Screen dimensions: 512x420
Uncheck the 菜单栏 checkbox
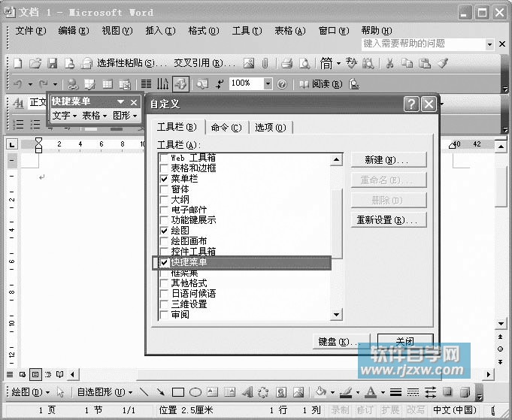click(x=164, y=179)
